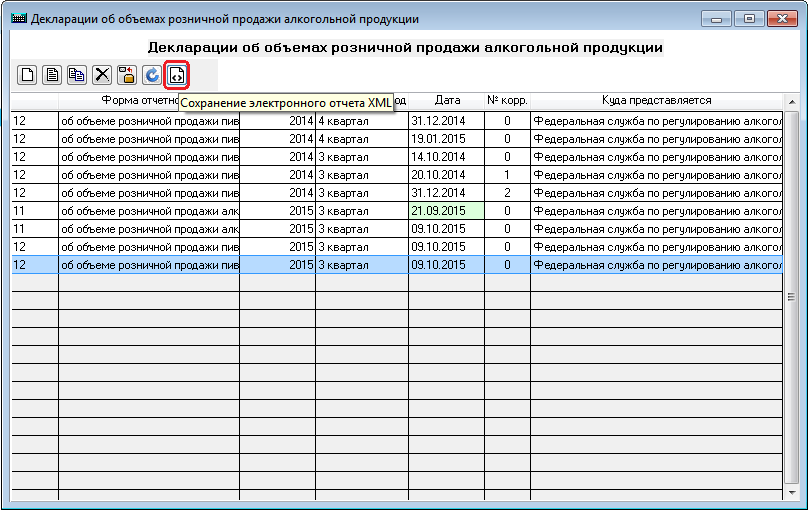This screenshot has height=513, width=811.
Task: Click the window title bar application icon
Action: click(x=19, y=19)
